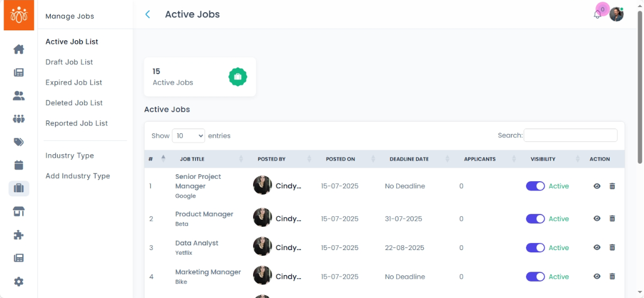Turn off Marketing Manager visibility toggle
Screen dimensions: 644x298
(x=535, y=276)
